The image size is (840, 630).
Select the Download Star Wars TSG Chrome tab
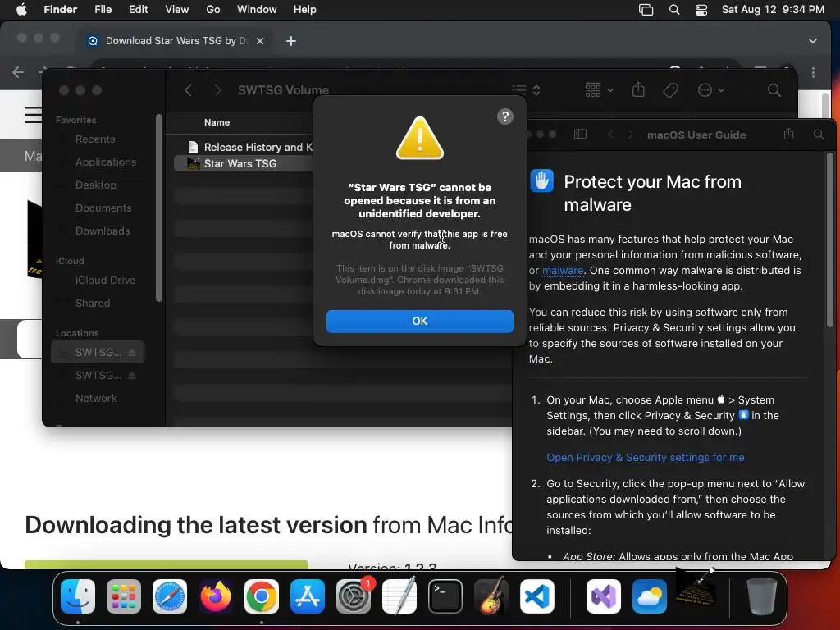tap(176, 41)
